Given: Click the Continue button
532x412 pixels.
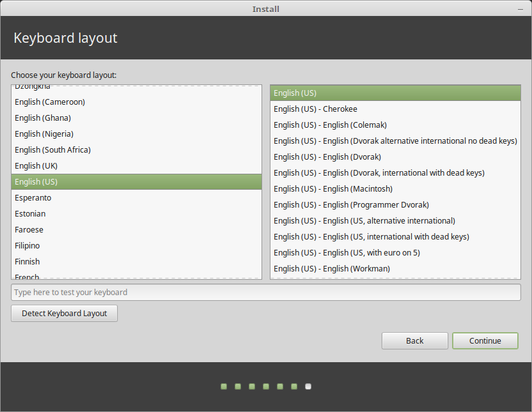Looking at the screenshot, I should [485, 340].
